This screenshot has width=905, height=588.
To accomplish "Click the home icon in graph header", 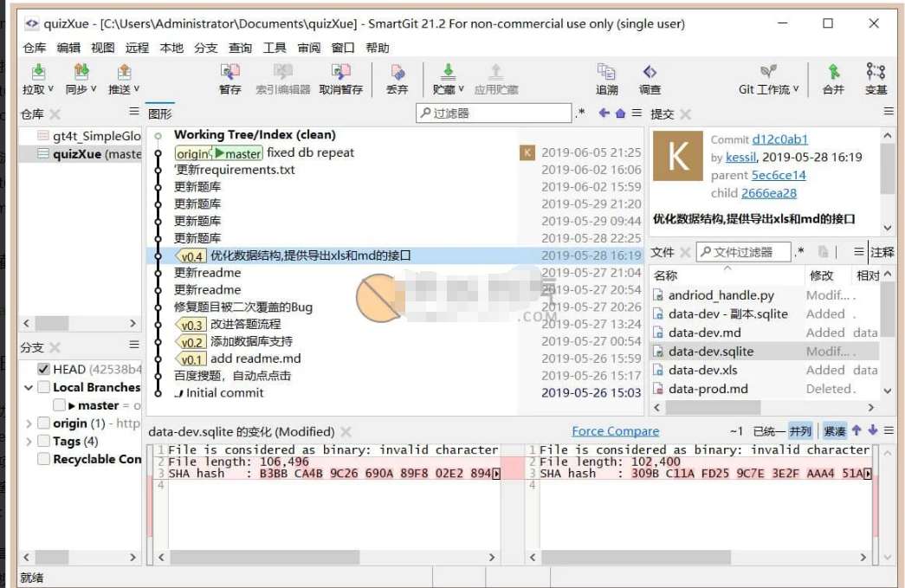I will (x=620, y=113).
